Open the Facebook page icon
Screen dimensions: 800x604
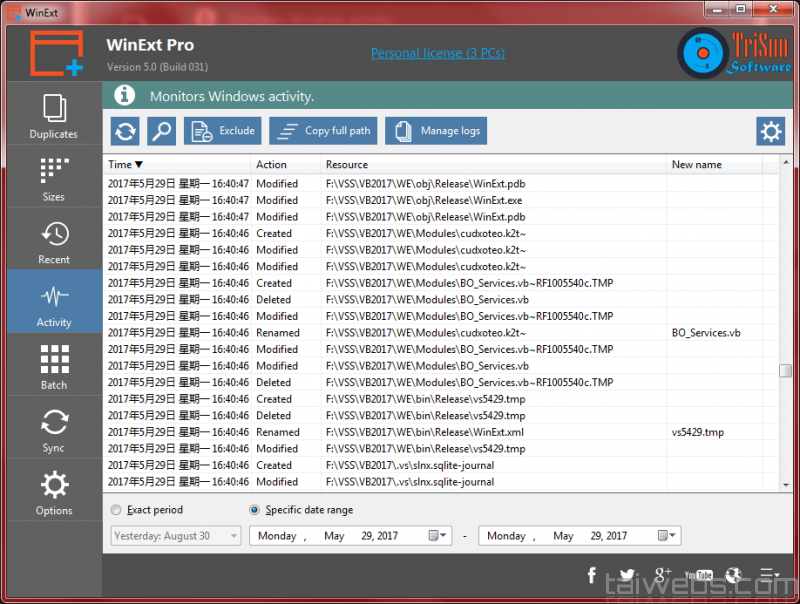coord(592,575)
